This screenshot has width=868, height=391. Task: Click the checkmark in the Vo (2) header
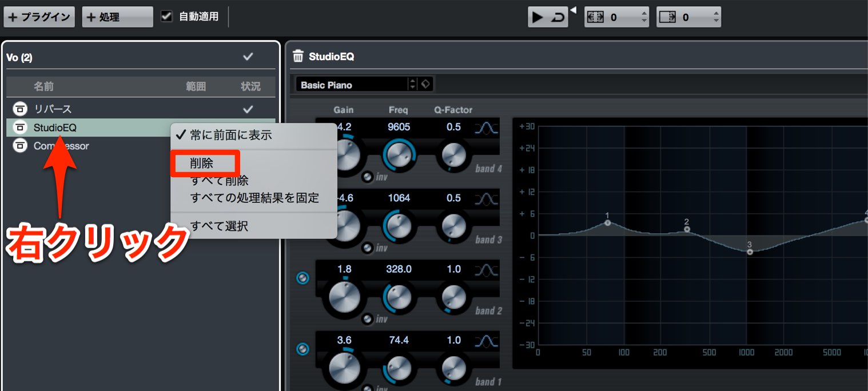coord(248,56)
